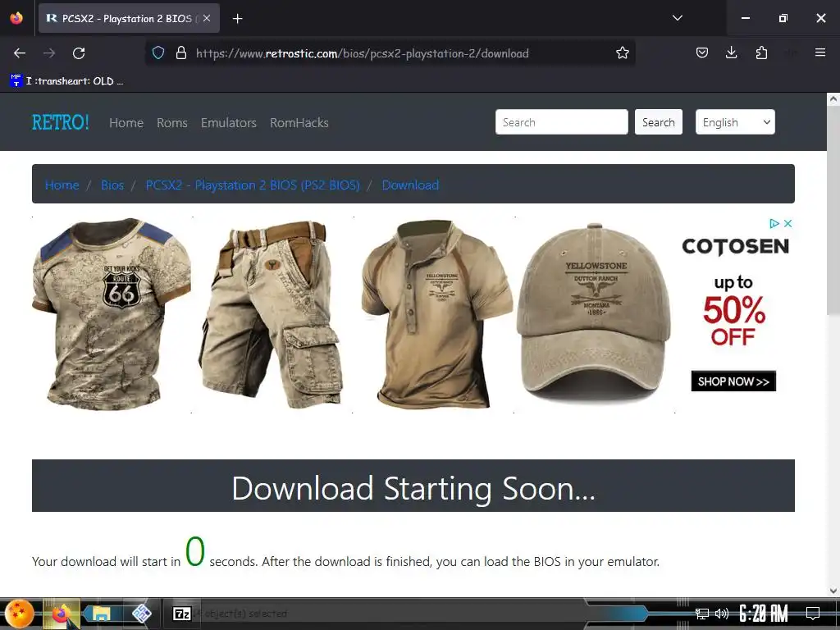The height and width of the screenshot is (630, 840).
Task: View site security via the padlock icon
Action: pos(181,52)
